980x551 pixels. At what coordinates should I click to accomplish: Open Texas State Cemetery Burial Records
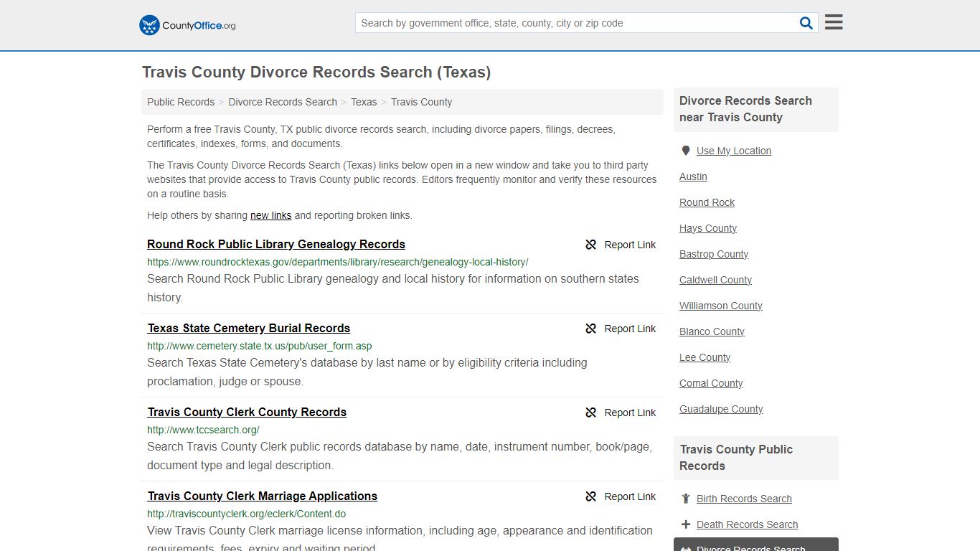(249, 328)
